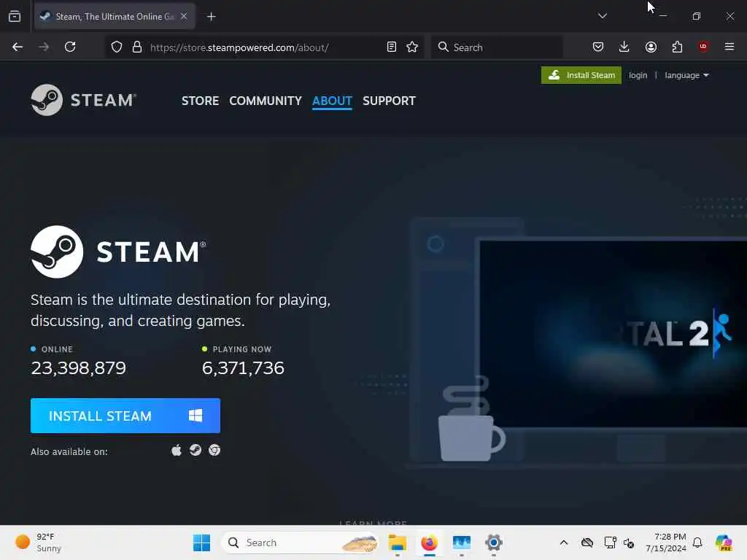
Task: Click the taskbar Search box
Action: click(x=301, y=542)
